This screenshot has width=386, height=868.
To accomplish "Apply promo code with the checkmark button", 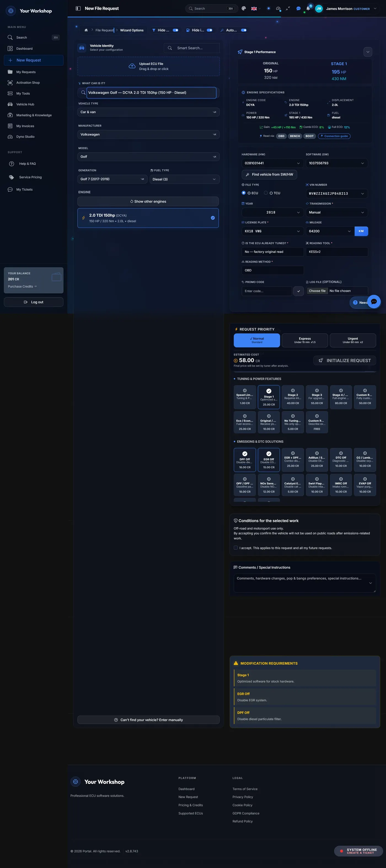I will click(x=298, y=291).
